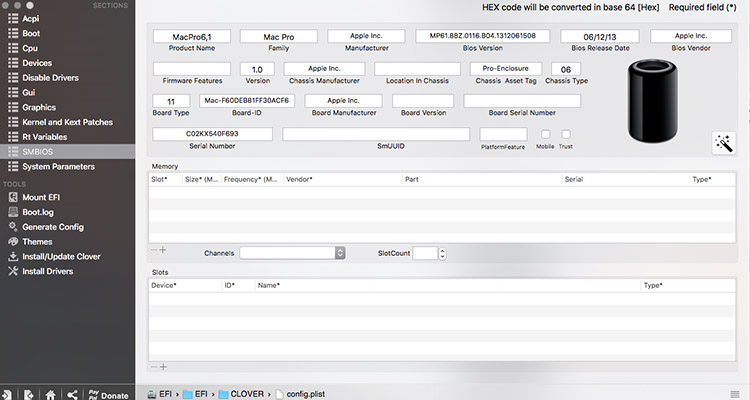Click the Board-ID field
Viewport: 750px width, 400px height.
click(x=247, y=101)
